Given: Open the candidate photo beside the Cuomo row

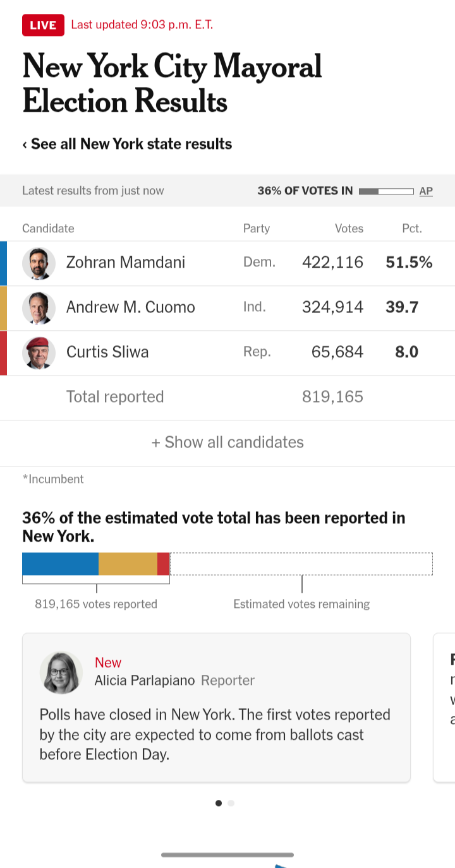Looking at the screenshot, I should (39, 308).
